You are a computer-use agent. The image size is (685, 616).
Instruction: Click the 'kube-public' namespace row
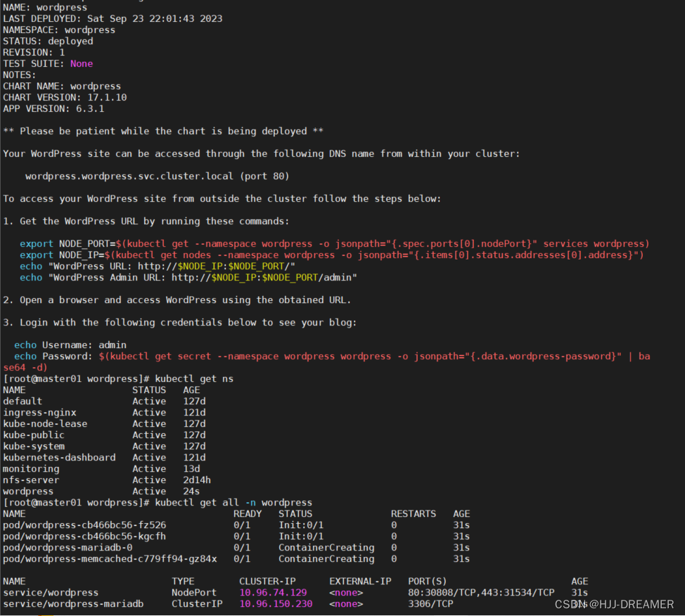coord(104,435)
